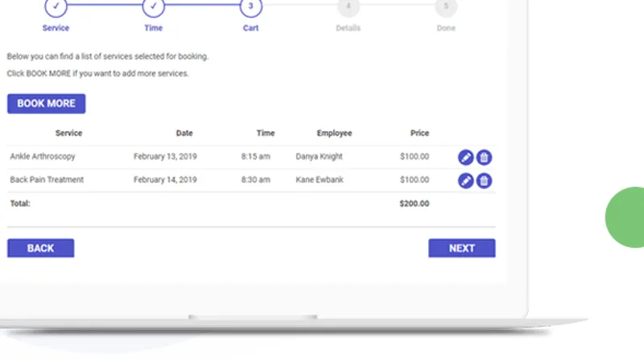
Task: Click employee name Kane Ewbank
Action: pos(320,180)
